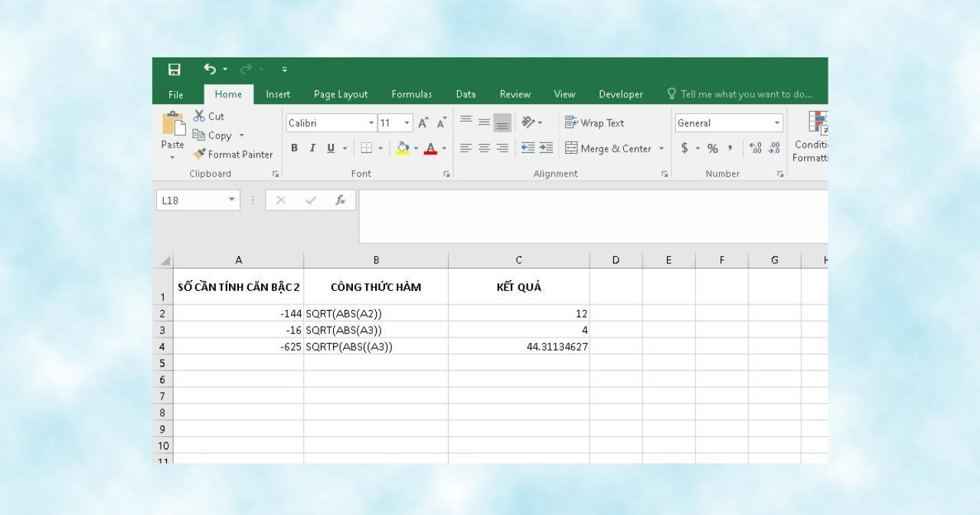Screen dimensions: 980x515
Task: Open the Developer ribbon tab
Action: (x=620, y=93)
